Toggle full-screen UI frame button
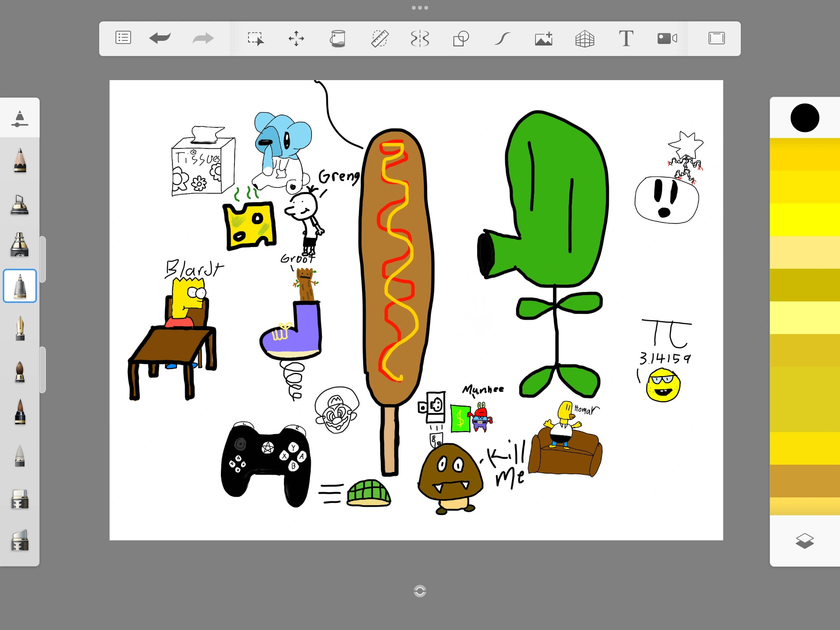840x630 pixels. pos(716,38)
